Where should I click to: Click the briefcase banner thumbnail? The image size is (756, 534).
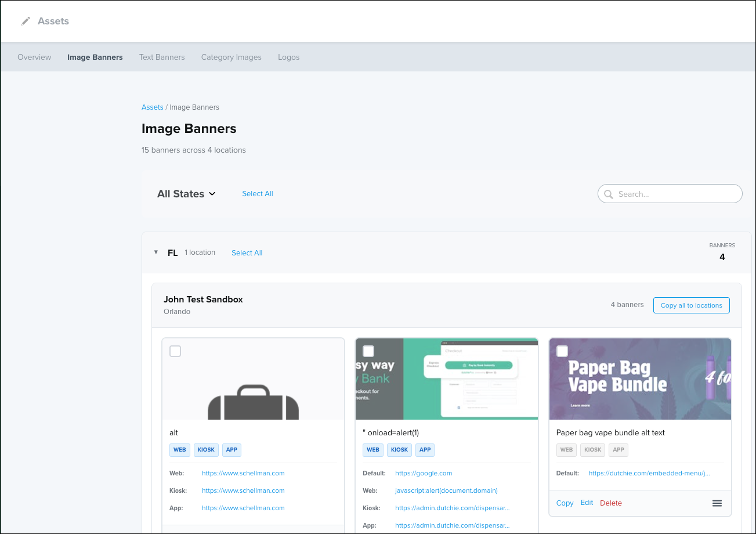[254, 379]
